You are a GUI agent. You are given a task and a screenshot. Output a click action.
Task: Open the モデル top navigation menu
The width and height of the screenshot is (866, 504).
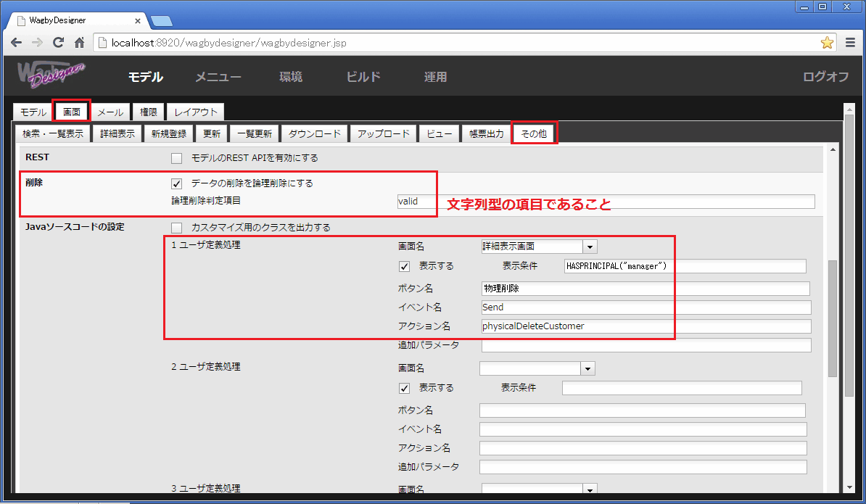click(145, 77)
